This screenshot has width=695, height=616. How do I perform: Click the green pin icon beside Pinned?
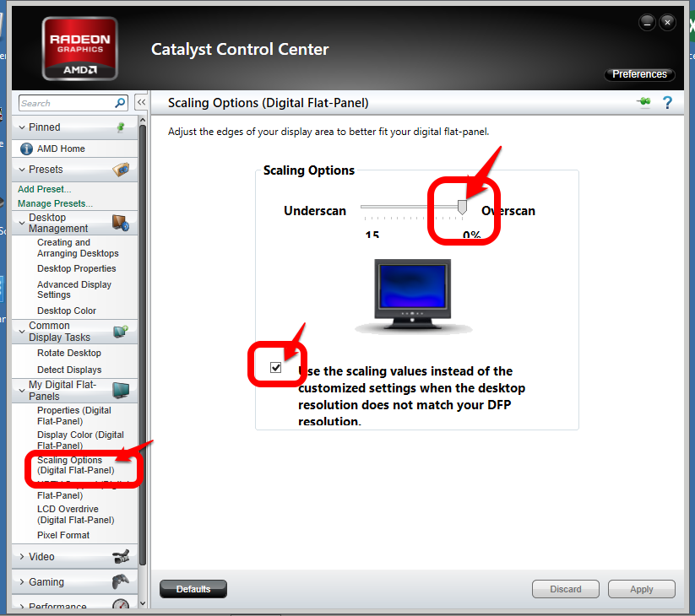121,127
